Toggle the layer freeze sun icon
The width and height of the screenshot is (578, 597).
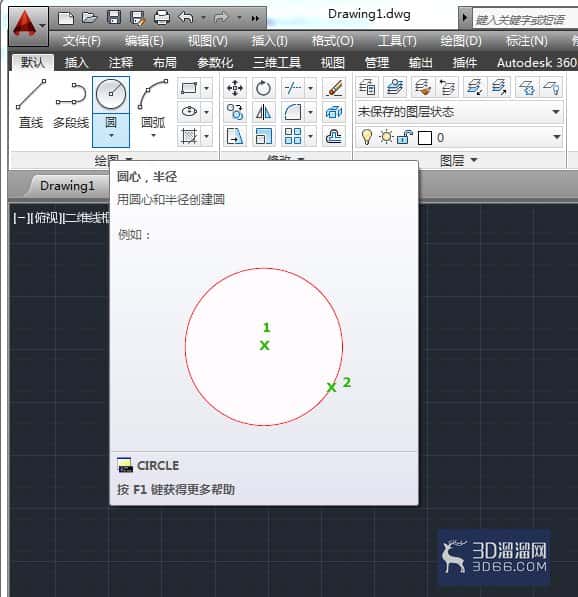tap(386, 137)
